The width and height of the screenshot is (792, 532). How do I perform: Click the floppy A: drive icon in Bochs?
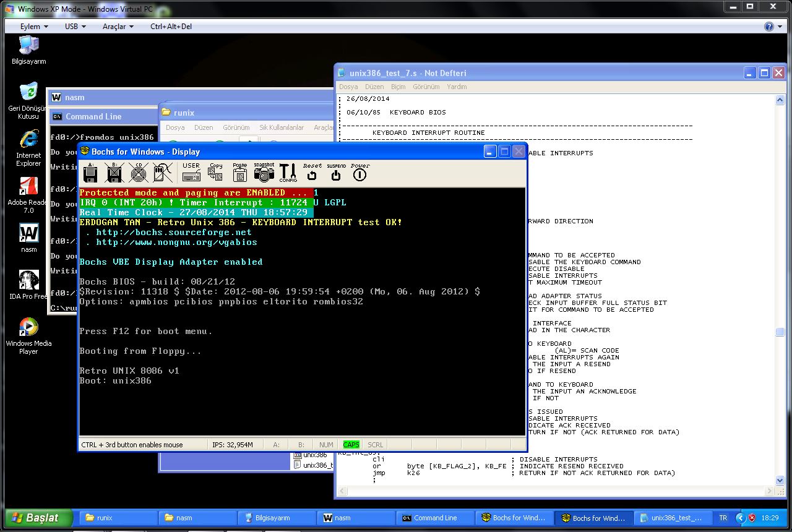pyautogui.click(x=91, y=173)
